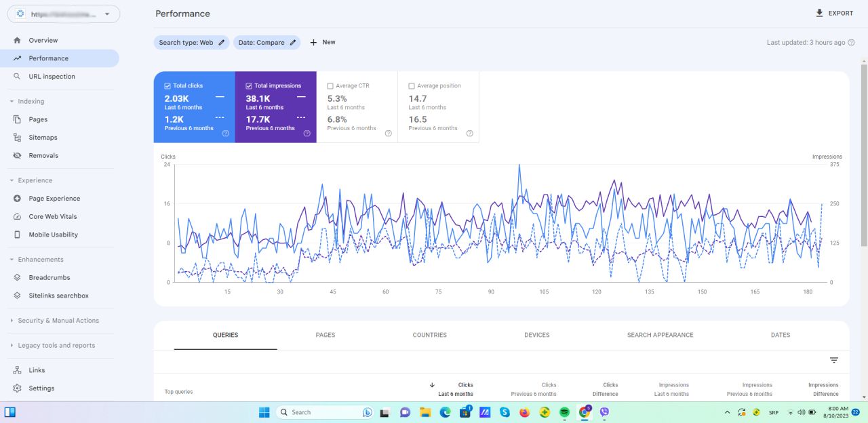Toggle the Total clicks checkbox

pos(167,86)
